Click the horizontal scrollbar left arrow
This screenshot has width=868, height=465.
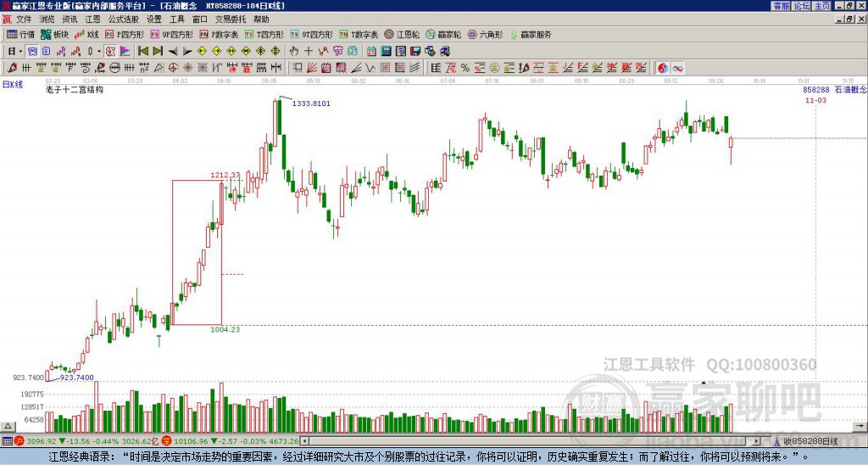[x=304, y=441]
